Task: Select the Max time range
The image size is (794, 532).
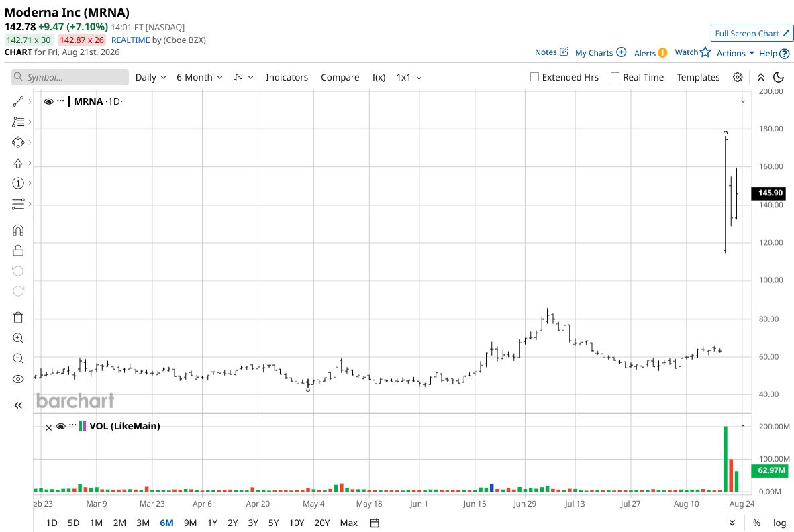Action: coord(349,523)
